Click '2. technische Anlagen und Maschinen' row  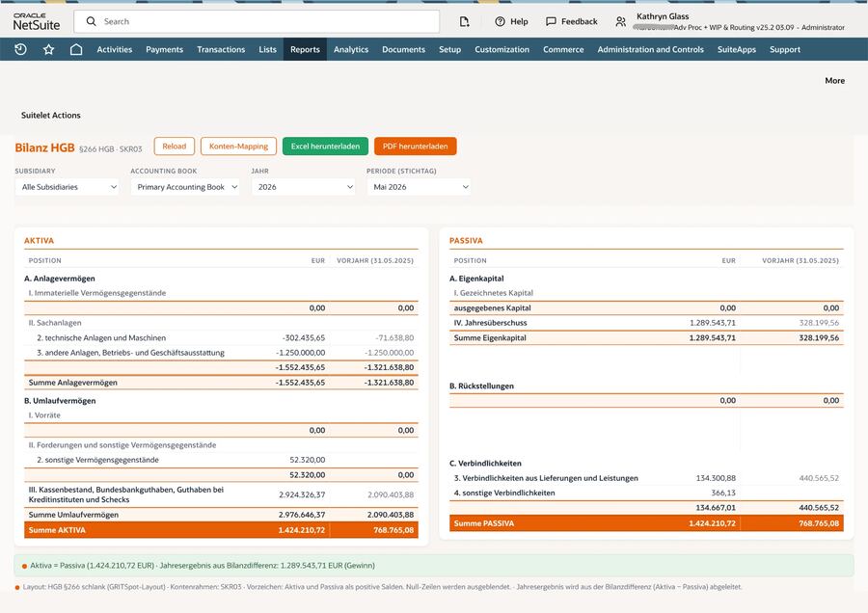click(x=221, y=337)
